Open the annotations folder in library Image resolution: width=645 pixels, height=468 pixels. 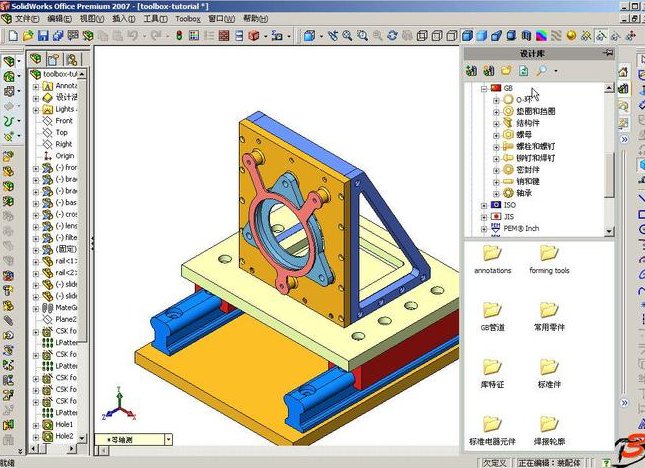tap(492, 258)
